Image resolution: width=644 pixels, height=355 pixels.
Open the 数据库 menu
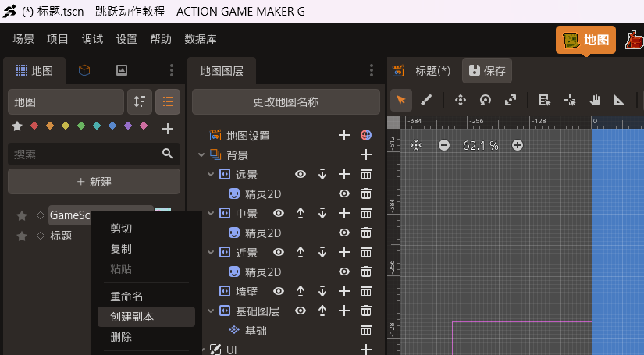(x=201, y=39)
